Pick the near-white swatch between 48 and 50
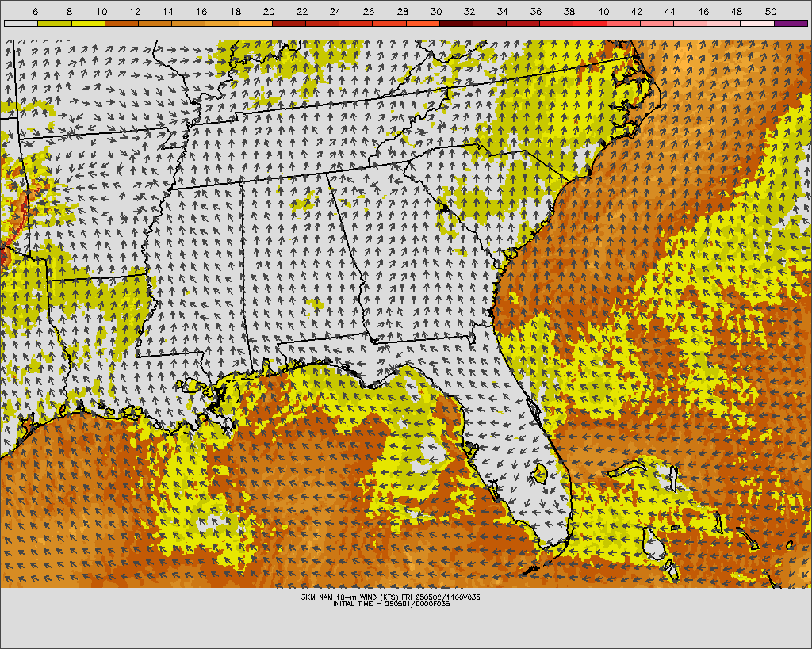 click(x=757, y=23)
